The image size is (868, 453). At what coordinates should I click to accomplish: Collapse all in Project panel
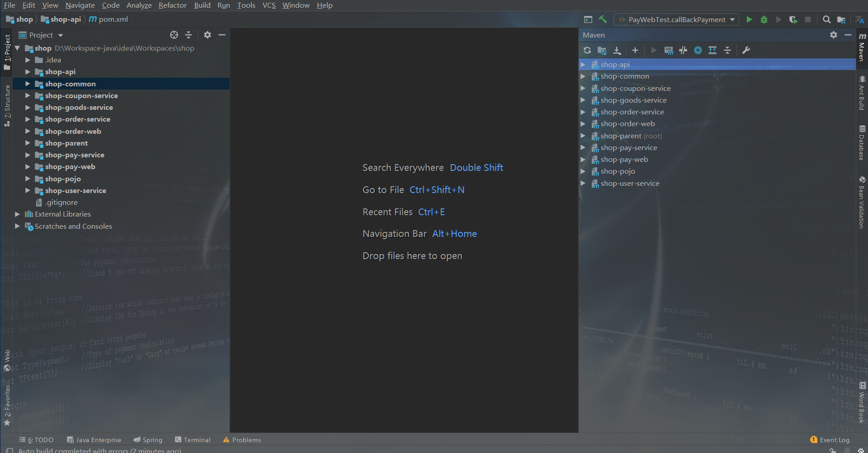tap(189, 35)
